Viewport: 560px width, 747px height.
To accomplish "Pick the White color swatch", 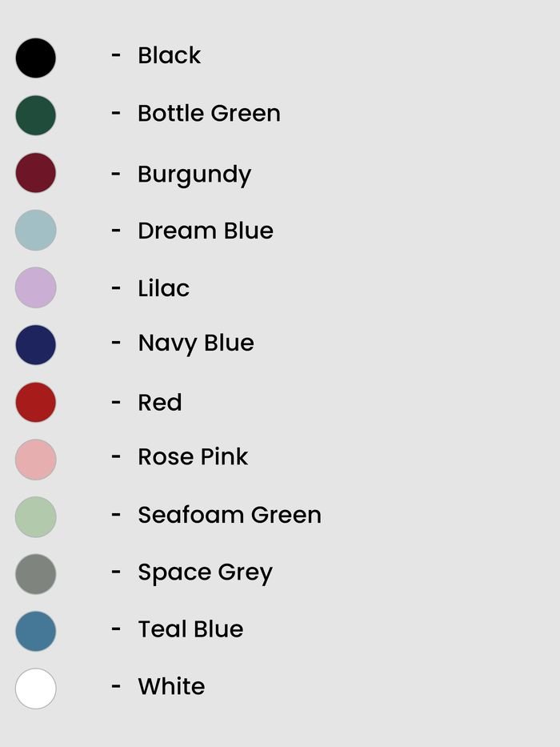I will tap(36, 689).
